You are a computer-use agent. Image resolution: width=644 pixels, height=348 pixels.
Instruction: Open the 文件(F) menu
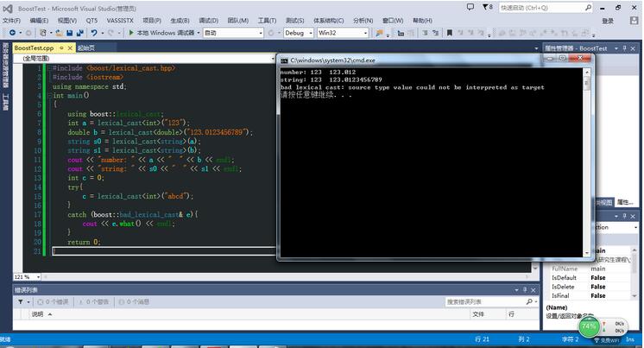11,21
